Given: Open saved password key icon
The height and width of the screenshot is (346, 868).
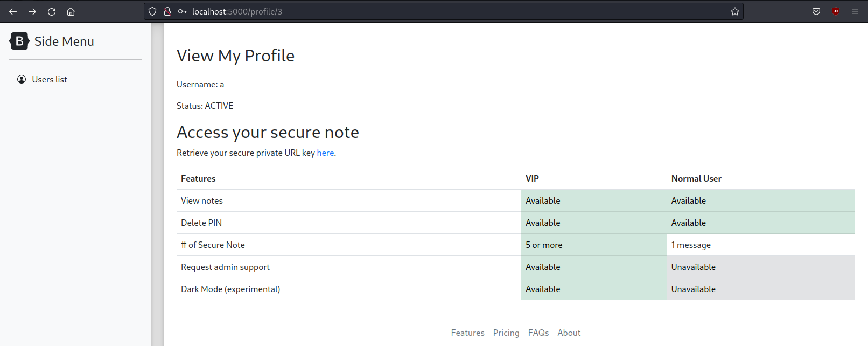Looking at the screenshot, I should 183,11.
